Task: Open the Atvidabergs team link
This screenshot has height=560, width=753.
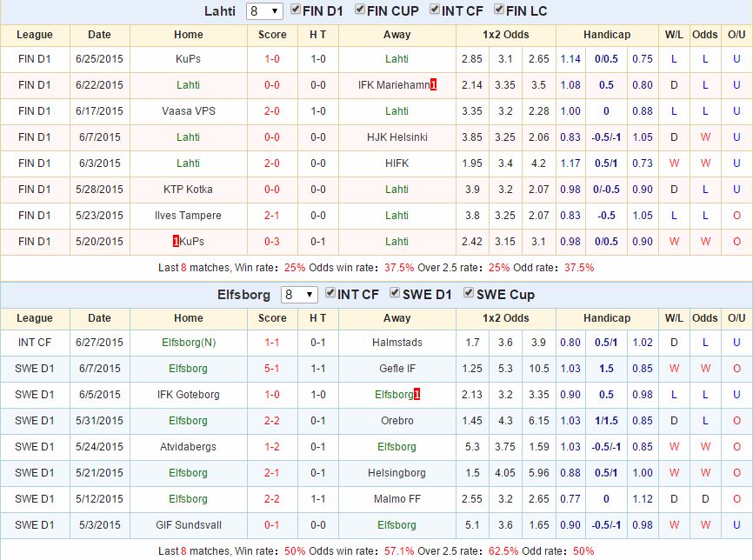Action: coord(188,447)
